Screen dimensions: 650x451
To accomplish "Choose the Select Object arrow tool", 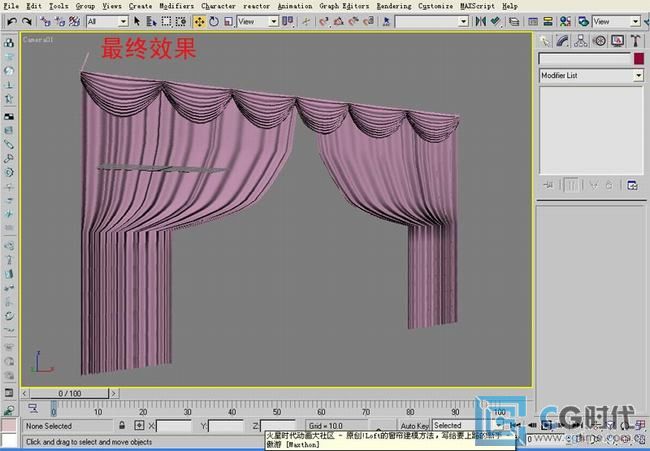I will coord(137,21).
